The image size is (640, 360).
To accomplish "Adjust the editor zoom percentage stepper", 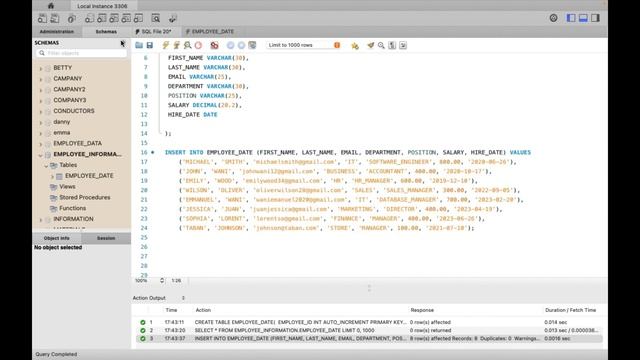I will coord(162,280).
